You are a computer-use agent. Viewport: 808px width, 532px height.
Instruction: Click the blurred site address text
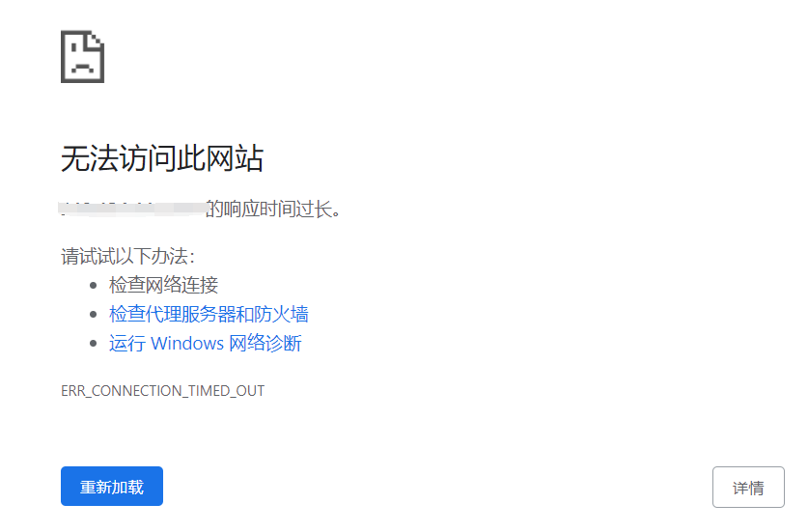(x=133, y=209)
